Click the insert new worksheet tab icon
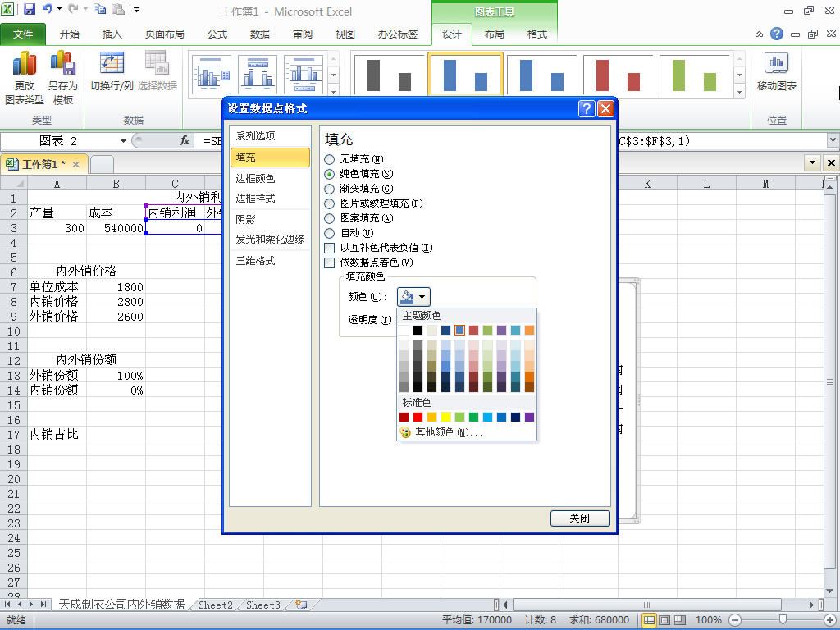The height and width of the screenshot is (630, 840). (x=302, y=605)
